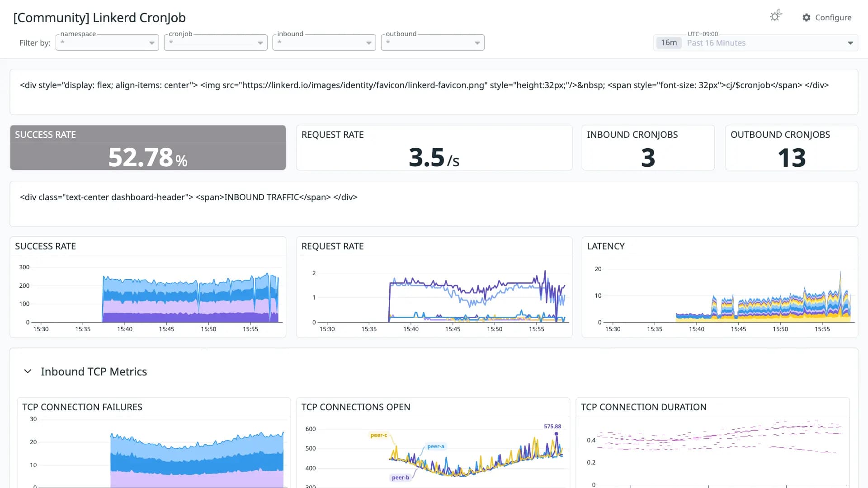Click the Inbound Cronjobs panel title
The height and width of the screenshot is (488, 868).
point(632,135)
